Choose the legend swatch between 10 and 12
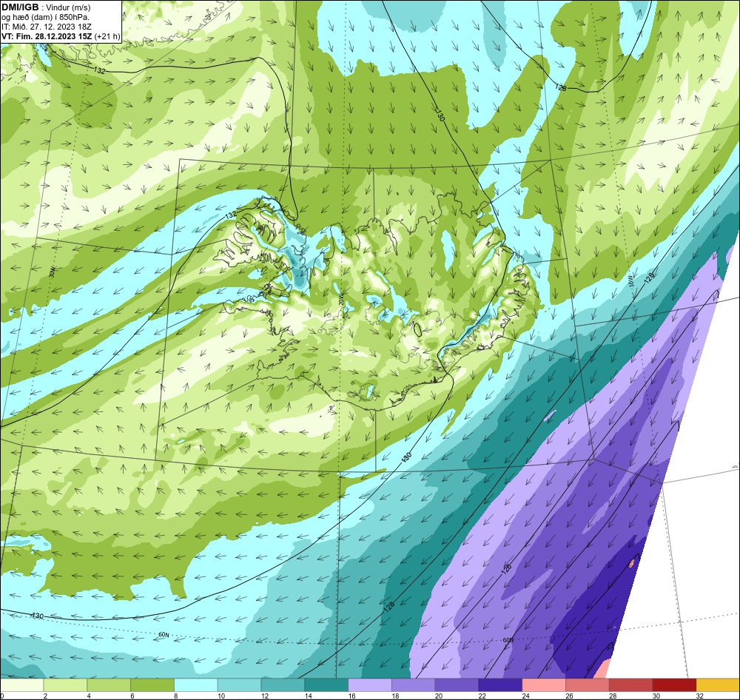 [x=239, y=685]
